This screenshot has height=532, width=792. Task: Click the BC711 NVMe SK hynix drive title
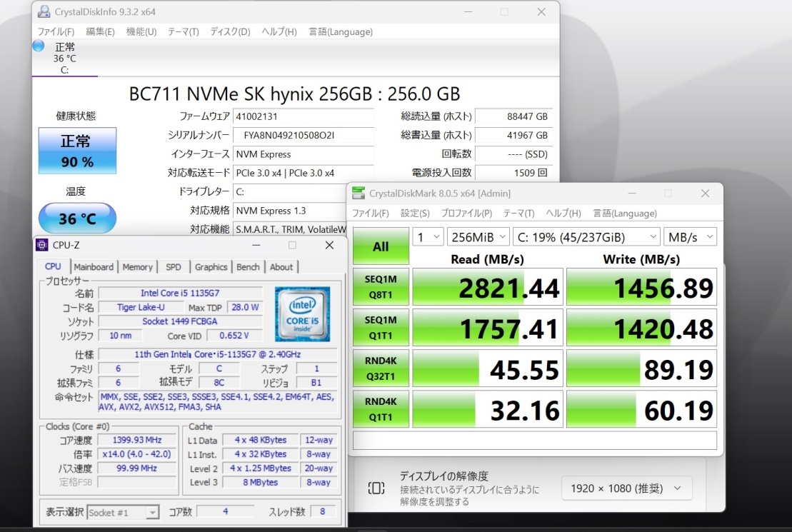(294, 94)
